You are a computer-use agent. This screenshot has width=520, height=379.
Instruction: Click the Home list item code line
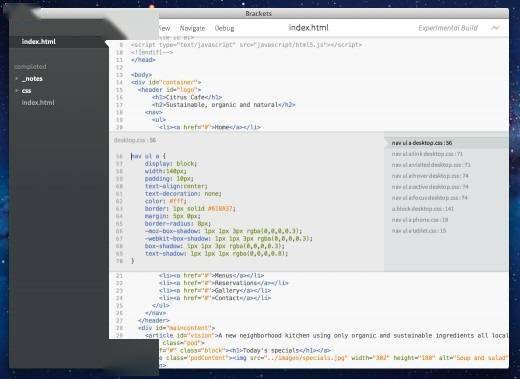[210, 127]
